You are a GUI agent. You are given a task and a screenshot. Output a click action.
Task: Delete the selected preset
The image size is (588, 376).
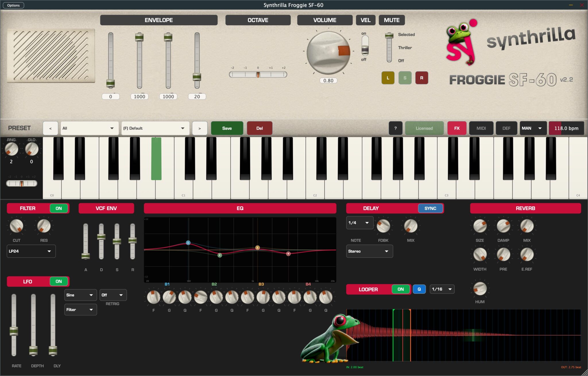pyautogui.click(x=259, y=128)
